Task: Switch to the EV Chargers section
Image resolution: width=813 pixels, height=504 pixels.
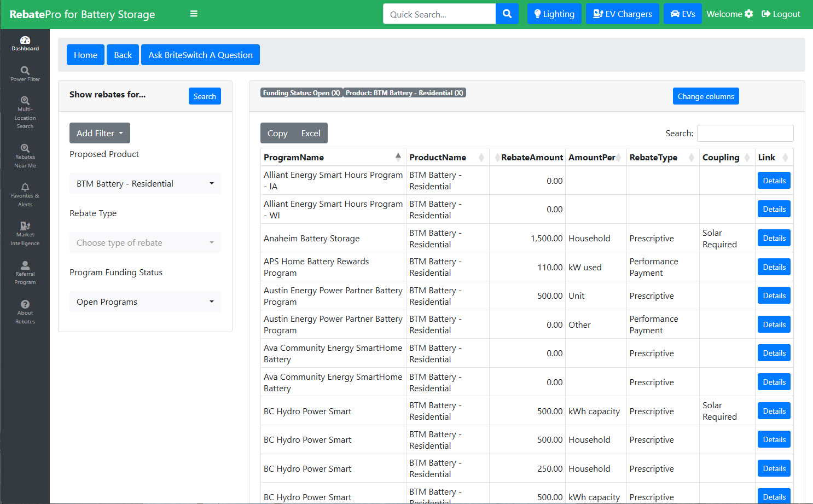Action: (623, 14)
